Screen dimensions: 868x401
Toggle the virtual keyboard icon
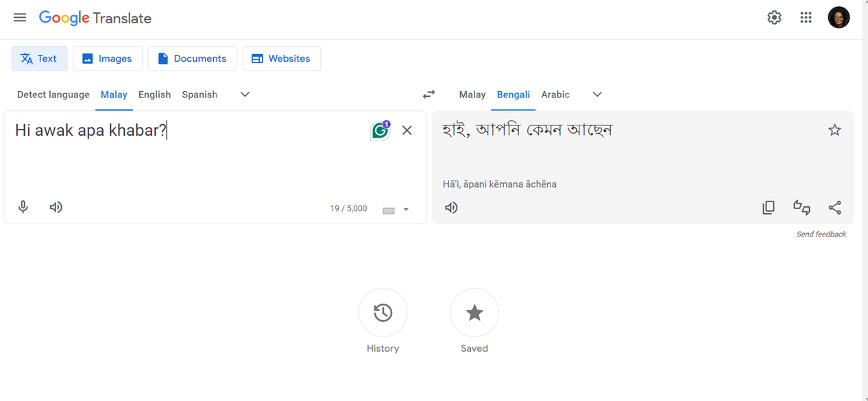(389, 210)
